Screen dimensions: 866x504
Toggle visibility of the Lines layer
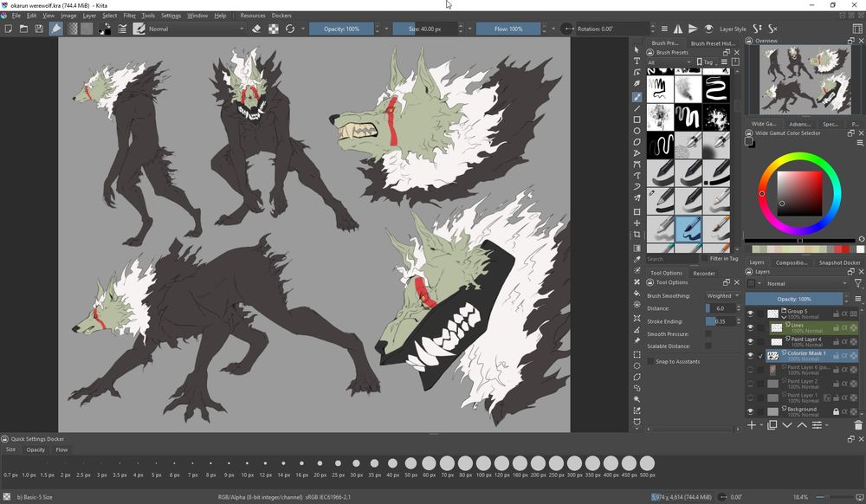click(751, 327)
